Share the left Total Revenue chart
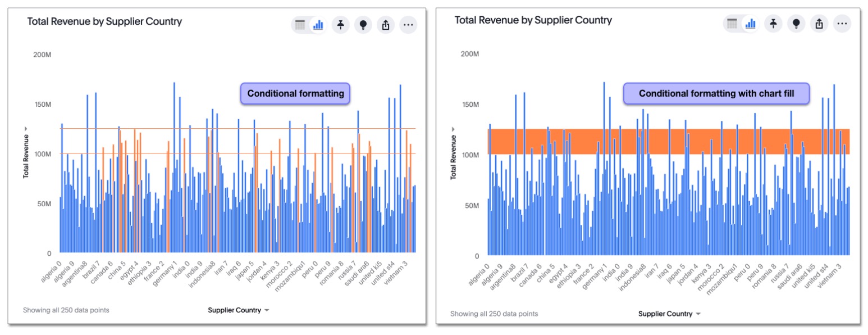The image size is (868, 335). point(385,25)
